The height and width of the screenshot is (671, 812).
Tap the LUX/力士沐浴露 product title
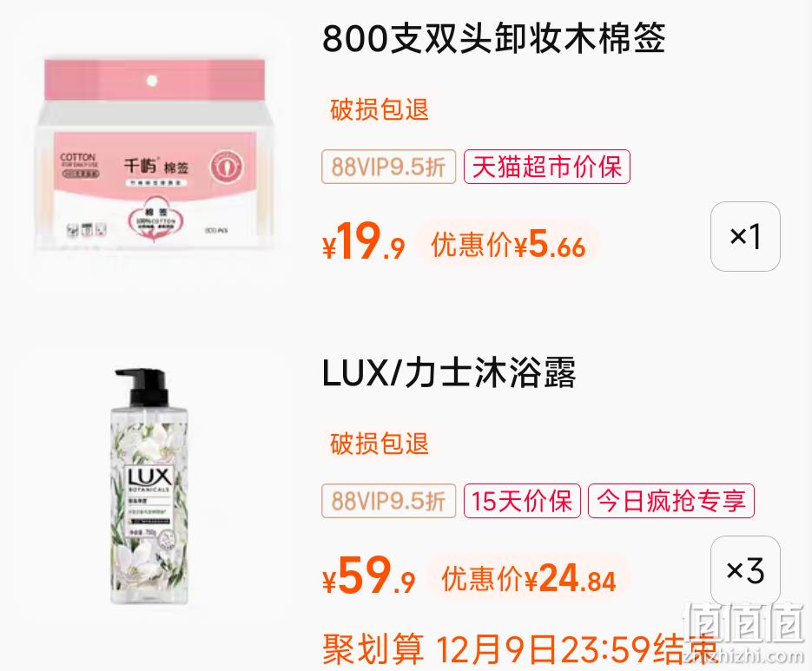point(449,372)
